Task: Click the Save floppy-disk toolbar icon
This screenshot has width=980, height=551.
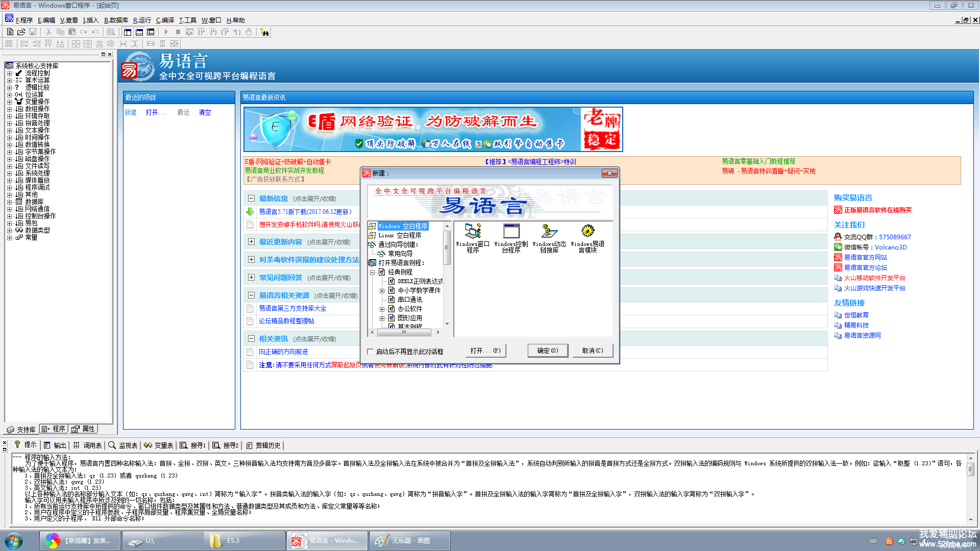Action: pyautogui.click(x=33, y=32)
